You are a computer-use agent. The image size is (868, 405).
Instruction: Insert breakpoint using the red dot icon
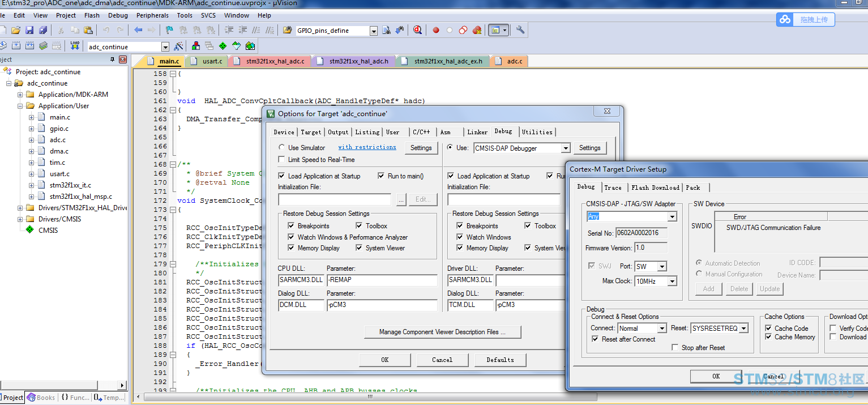coord(435,30)
